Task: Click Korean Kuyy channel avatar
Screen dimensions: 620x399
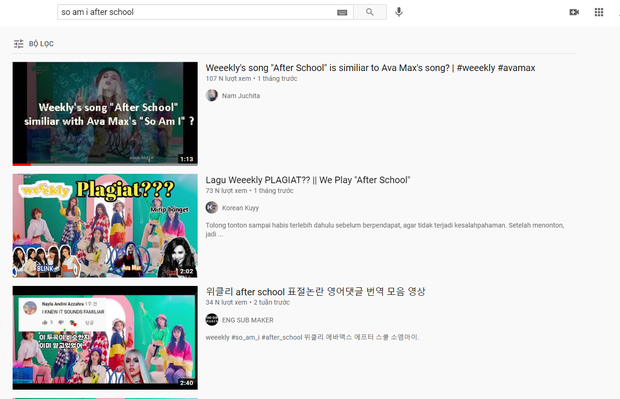Action: 212,207
